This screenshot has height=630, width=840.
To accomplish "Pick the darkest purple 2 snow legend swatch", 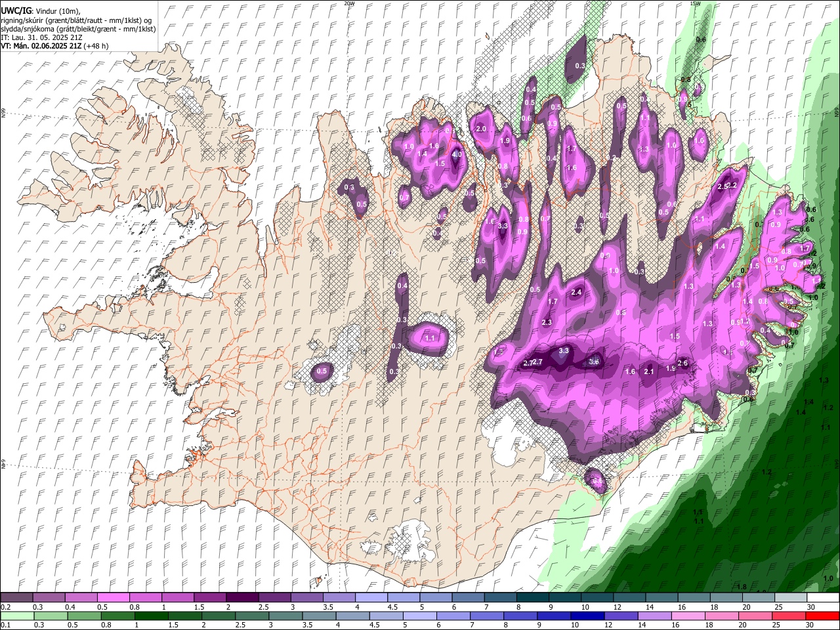I will click(241, 597).
